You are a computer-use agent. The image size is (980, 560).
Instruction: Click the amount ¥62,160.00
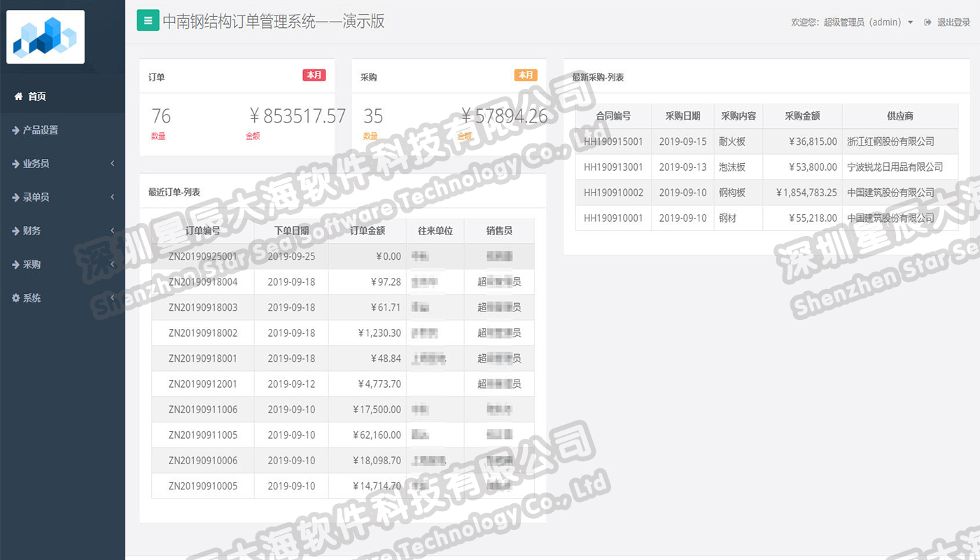click(x=377, y=435)
